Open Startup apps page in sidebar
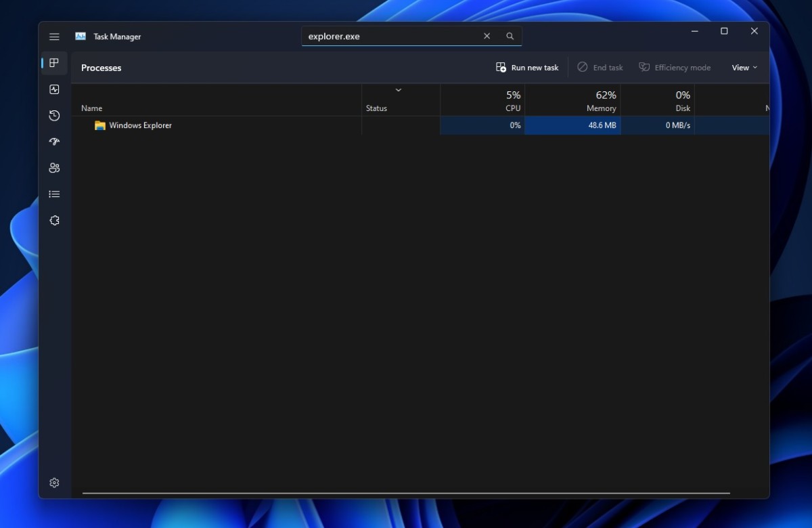The image size is (812, 528). coord(54,141)
